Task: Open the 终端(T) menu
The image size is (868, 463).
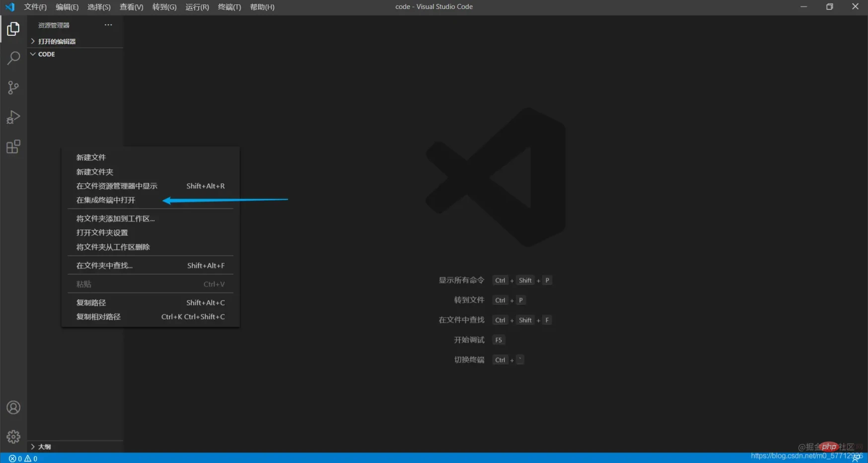Action: pos(229,7)
